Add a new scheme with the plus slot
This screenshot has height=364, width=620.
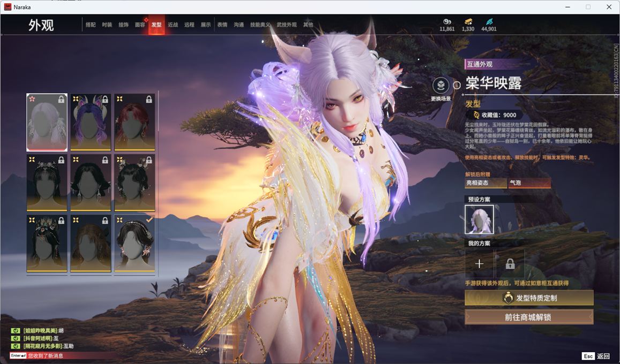(x=479, y=264)
